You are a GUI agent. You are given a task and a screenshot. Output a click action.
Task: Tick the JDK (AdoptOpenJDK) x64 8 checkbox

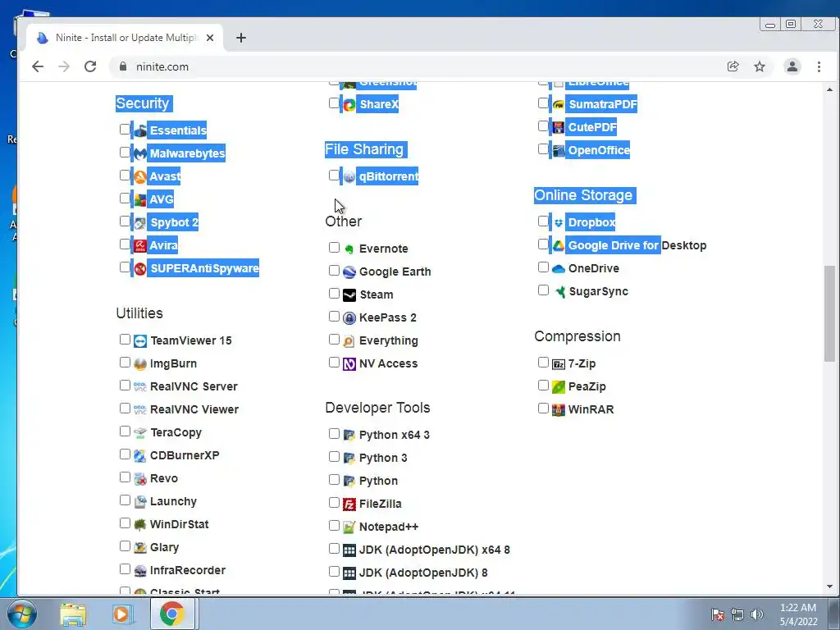[x=335, y=549]
